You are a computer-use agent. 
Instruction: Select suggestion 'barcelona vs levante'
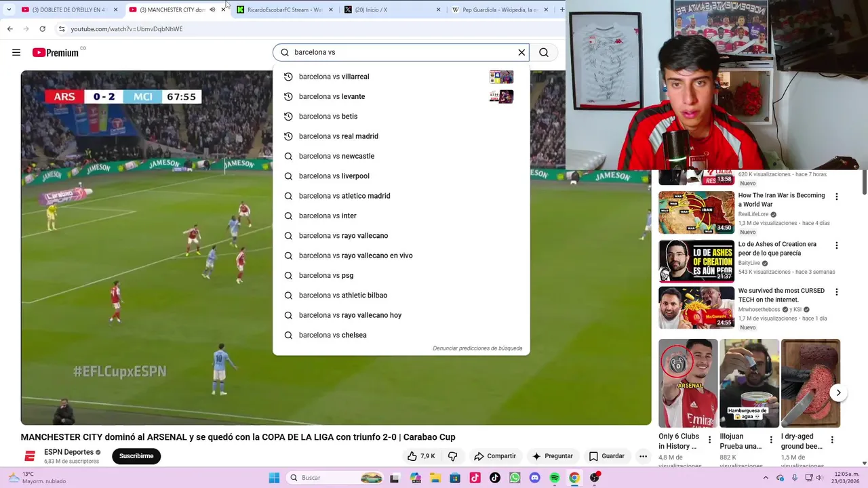pyautogui.click(x=401, y=96)
